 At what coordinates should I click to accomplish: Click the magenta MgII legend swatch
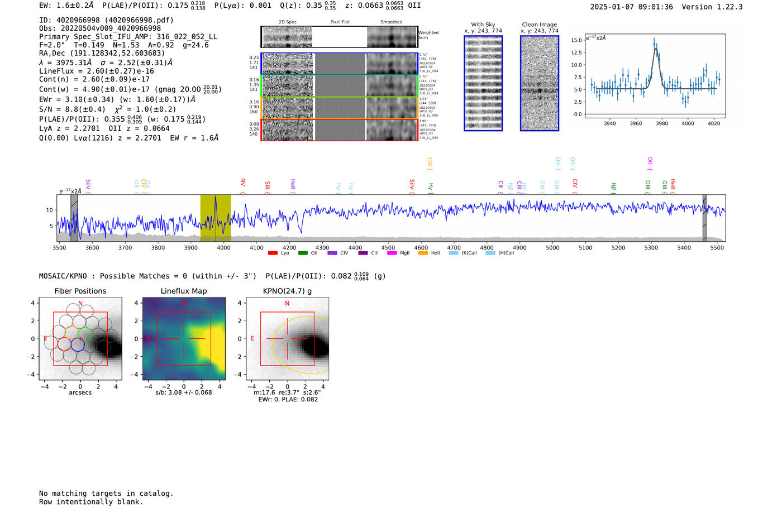click(391, 253)
